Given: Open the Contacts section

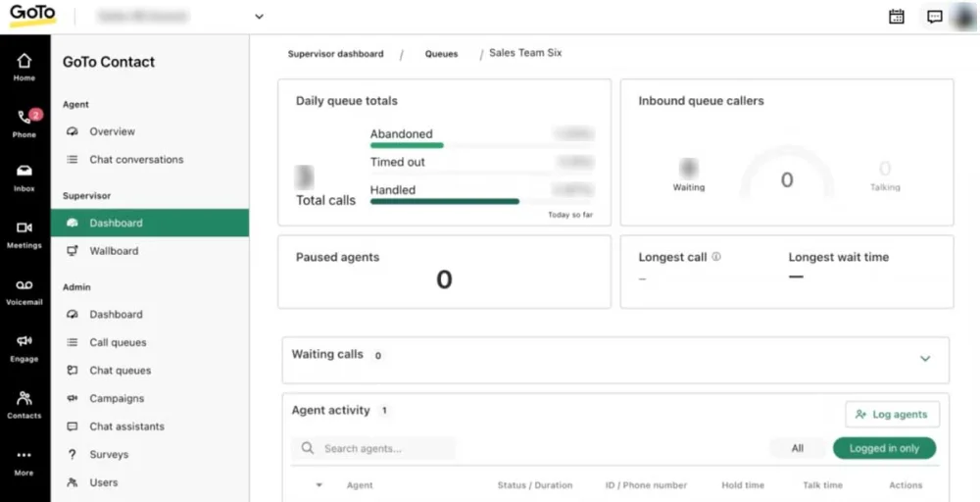Looking at the screenshot, I should click(24, 405).
